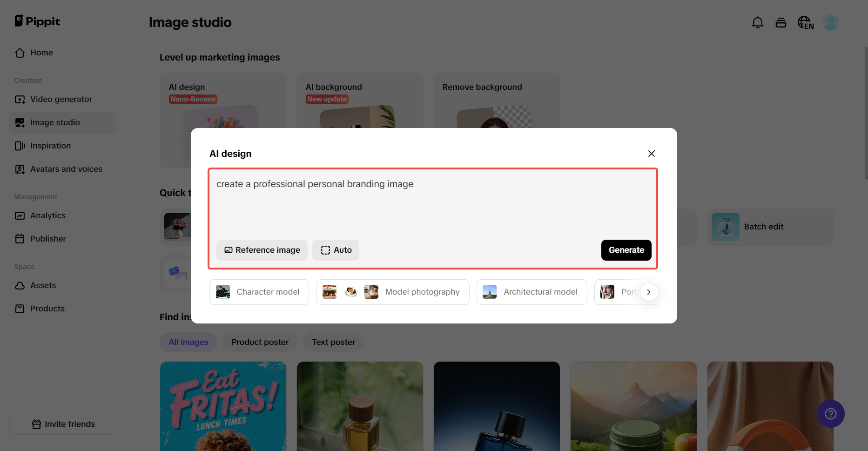Viewport: 868px width, 451px height.
Task: Click the Architectural model Eiffel thumbnail
Action: [x=490, y=292]
